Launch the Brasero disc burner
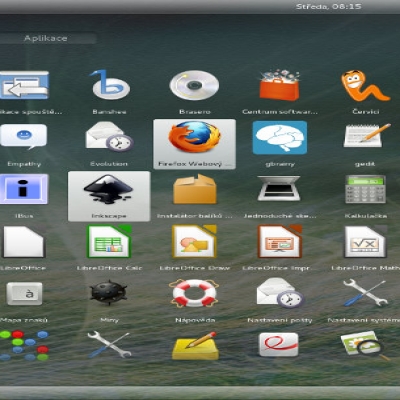 pyautogui.click(x=194, y=85)
